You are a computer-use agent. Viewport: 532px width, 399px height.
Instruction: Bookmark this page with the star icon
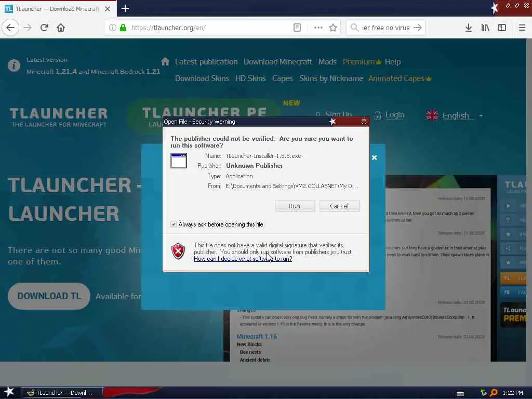[x=333, y=28]
